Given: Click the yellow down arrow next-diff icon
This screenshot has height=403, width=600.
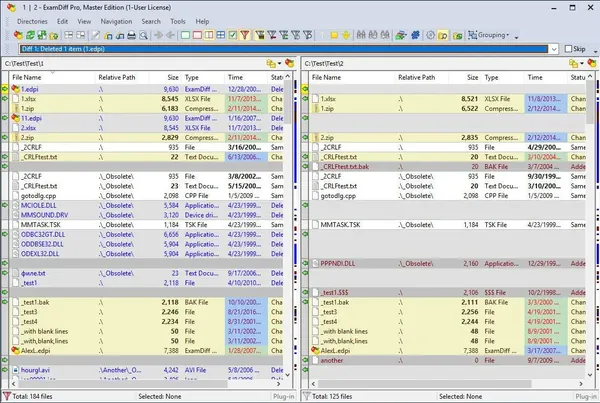Looking at the screenshot, I should tap(346, 36).
